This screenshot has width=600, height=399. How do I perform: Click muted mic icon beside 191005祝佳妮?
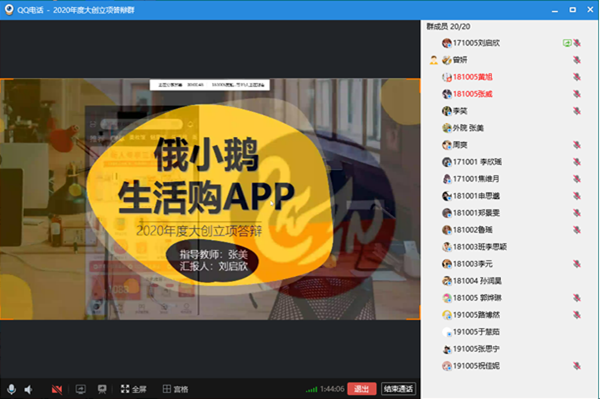[577, 366]
